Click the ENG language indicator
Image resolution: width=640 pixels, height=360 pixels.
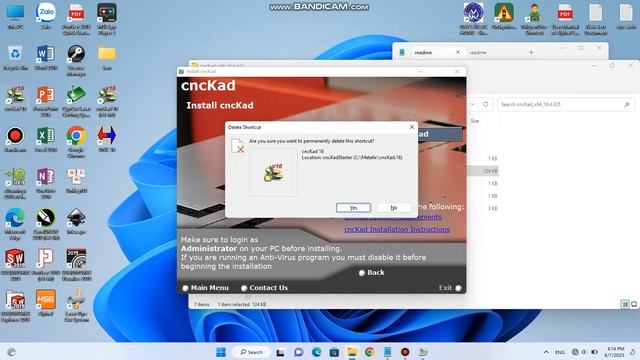pos(560,352)
